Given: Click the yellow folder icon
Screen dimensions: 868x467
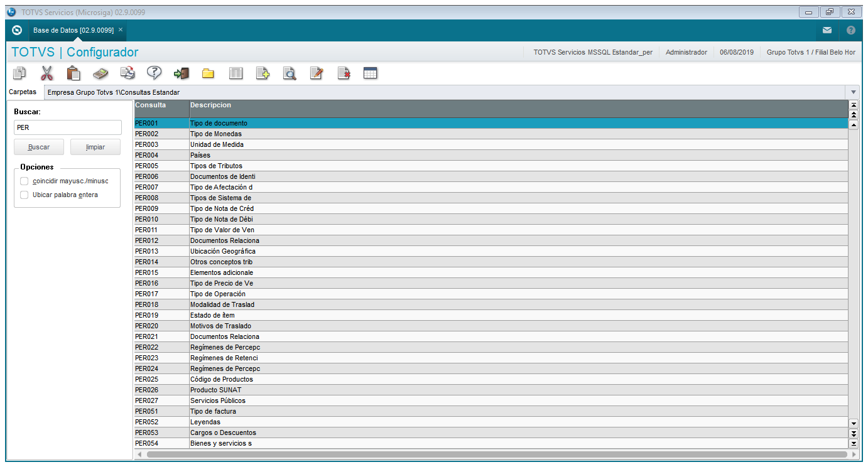Looking at the screenshot, I should coord(208,74).
